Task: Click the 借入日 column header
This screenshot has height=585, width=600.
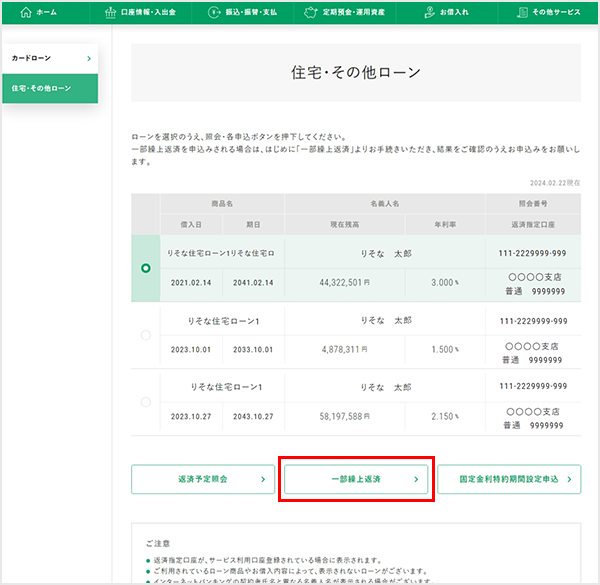Action: 191,225
